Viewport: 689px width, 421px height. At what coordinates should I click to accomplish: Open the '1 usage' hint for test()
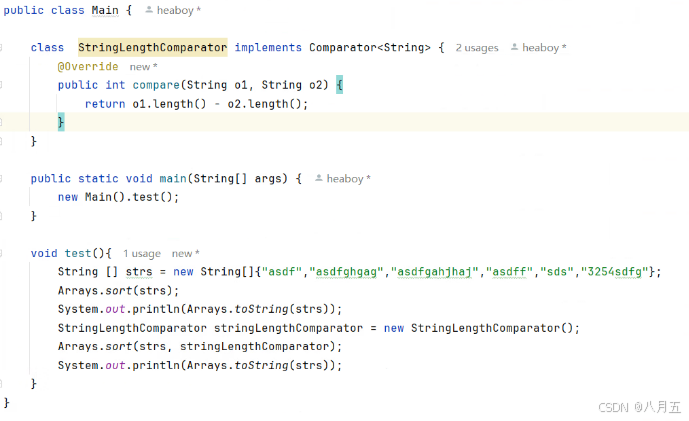click(x=141, y=254)
